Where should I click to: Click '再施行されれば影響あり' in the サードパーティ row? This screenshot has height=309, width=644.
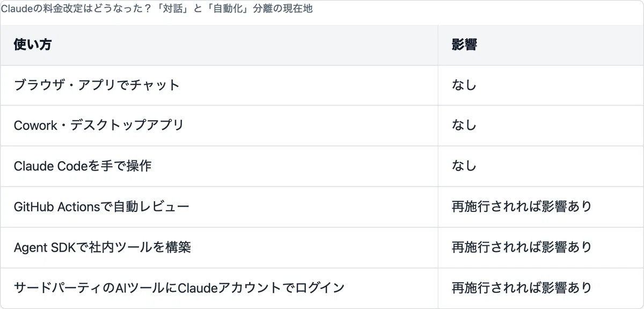522,288
